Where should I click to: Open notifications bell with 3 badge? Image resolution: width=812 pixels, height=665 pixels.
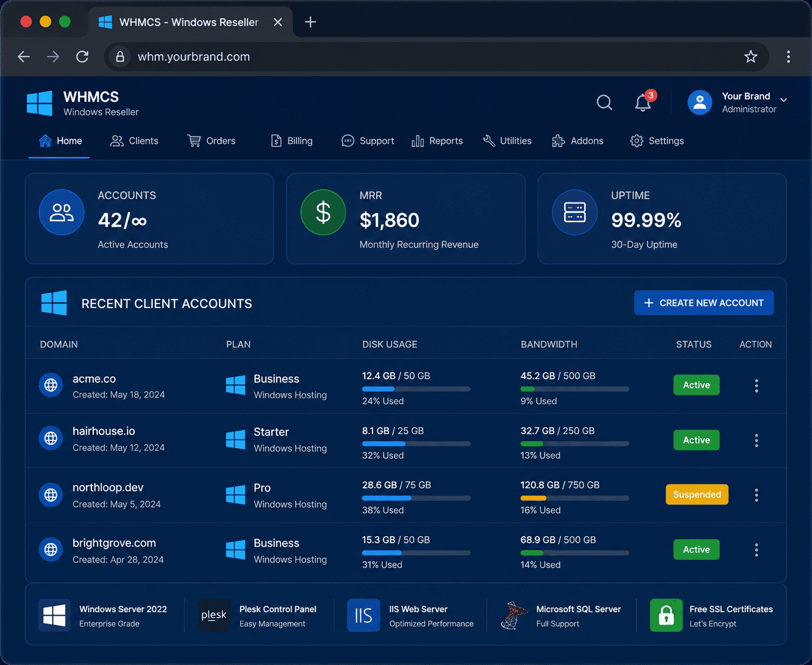644,102
